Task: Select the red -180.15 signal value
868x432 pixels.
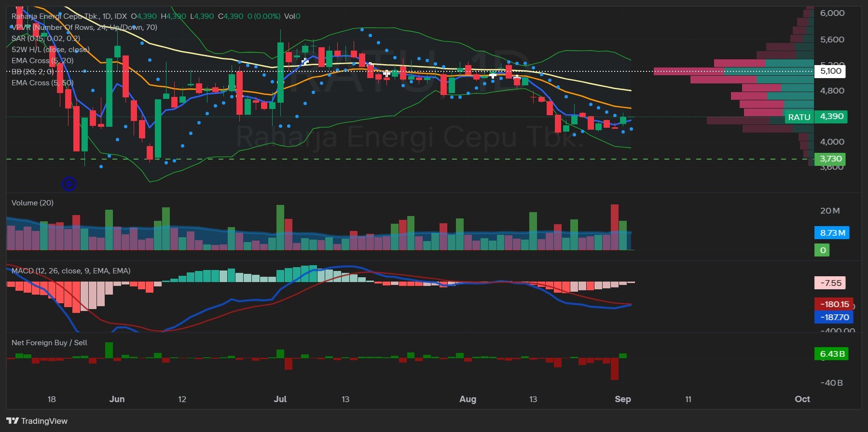Action: click(834, 304)
